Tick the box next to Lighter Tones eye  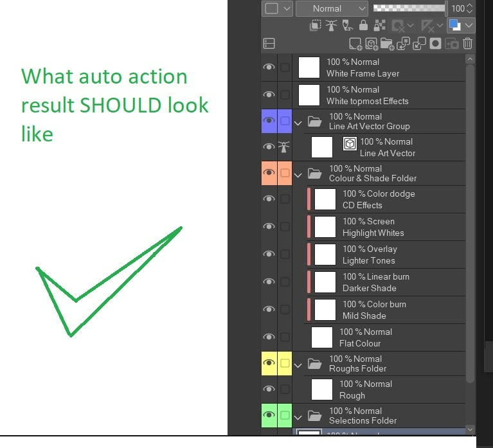[x=285, y=254]
